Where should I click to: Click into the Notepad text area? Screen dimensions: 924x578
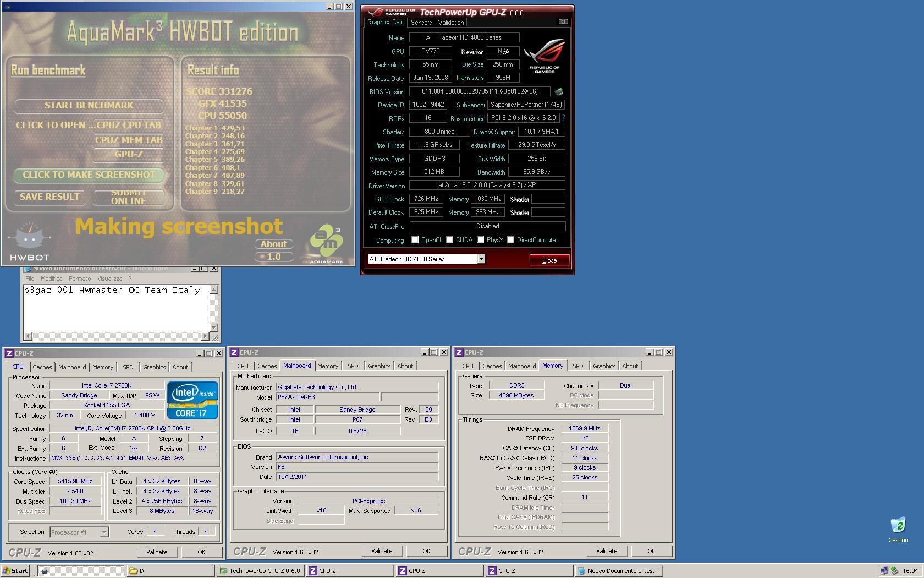[x=116, y=308]
